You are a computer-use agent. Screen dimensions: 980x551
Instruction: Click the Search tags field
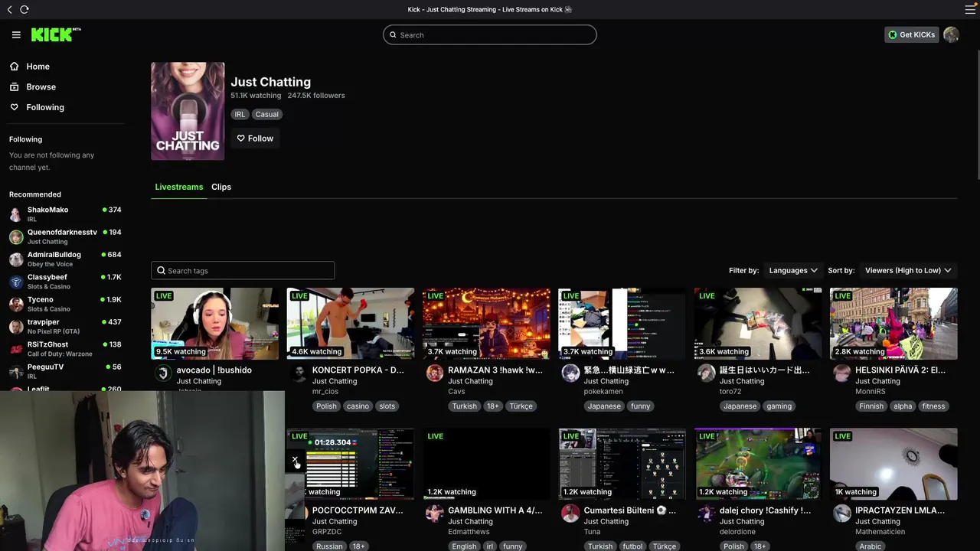point(243,270)
